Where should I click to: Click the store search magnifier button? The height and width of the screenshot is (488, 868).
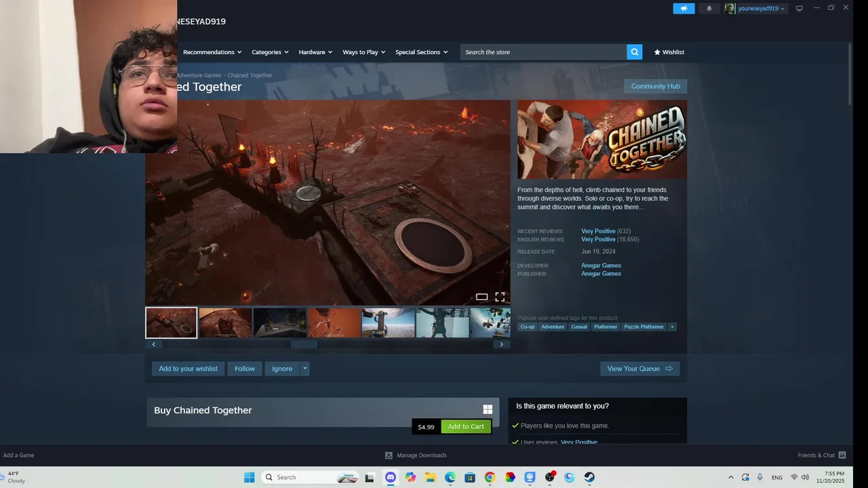click(634, 52)
